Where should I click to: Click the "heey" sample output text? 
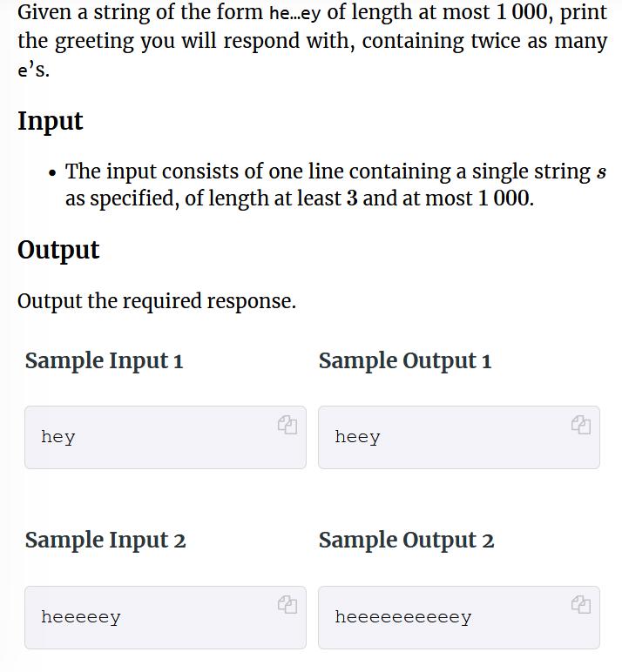click(357, 437)
